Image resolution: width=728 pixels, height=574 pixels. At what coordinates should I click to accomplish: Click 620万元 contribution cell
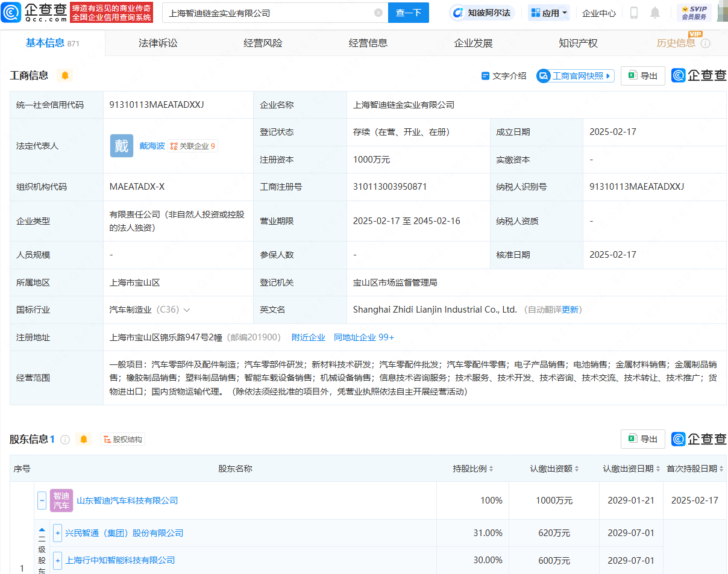point(554,533)
